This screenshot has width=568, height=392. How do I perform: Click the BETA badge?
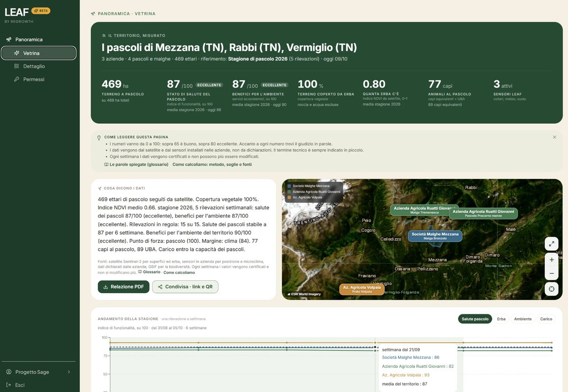coord(41,10)
